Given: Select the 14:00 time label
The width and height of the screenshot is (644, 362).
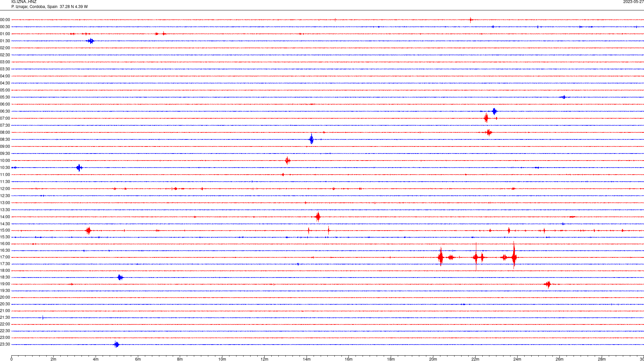Looking at the screenshot, I should [x=5, y=217].
